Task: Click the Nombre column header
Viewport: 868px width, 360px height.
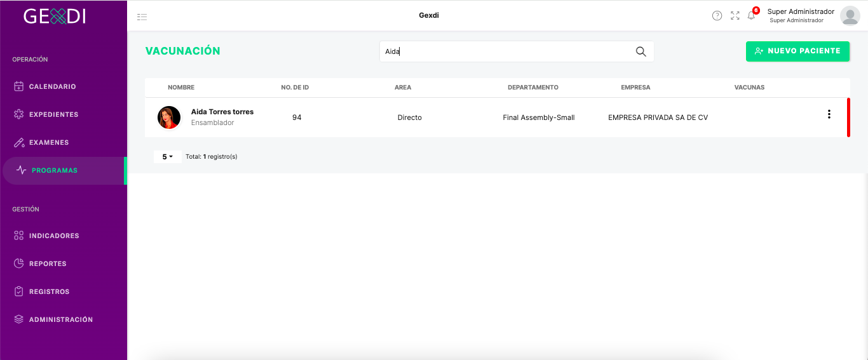Action: (x=181, y=88)
